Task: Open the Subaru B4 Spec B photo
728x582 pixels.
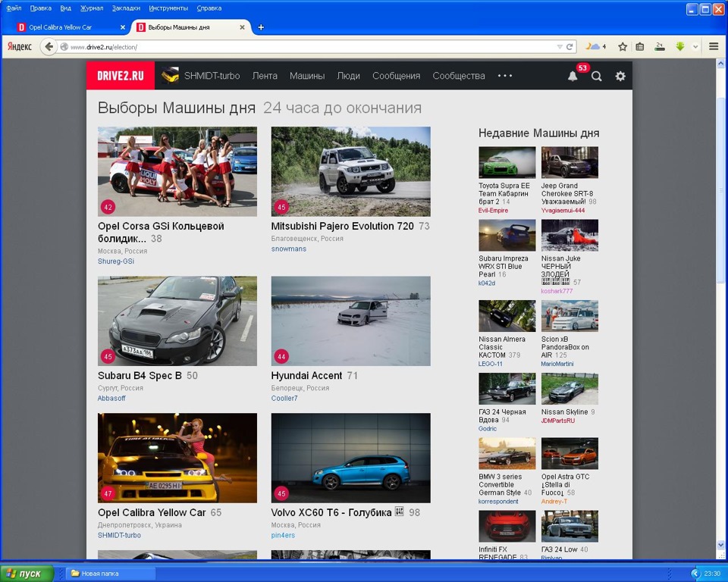Action: (x=177, y=321)
